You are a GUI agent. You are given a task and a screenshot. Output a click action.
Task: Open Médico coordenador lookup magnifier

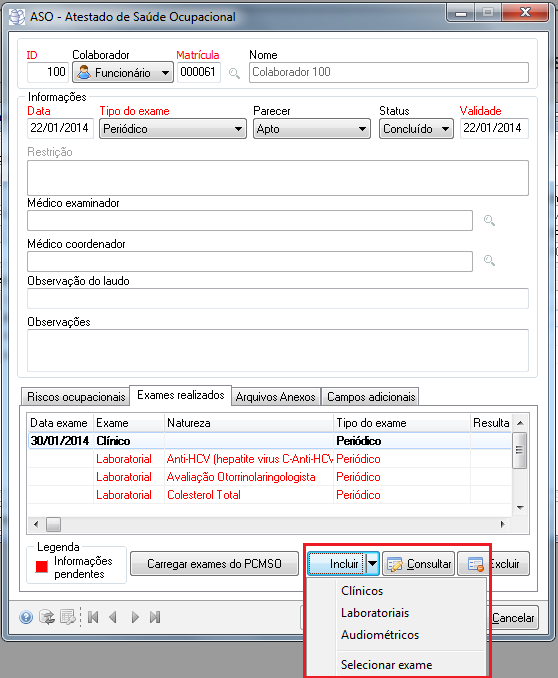(489, 261)
